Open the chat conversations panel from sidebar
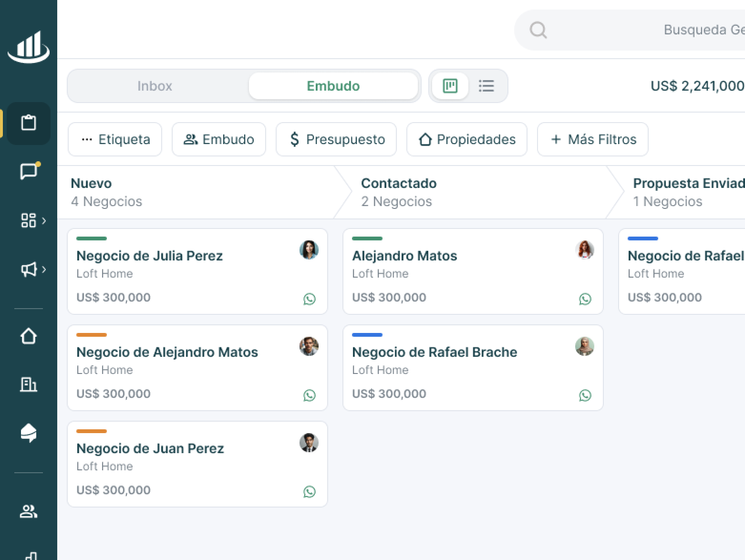 29,172
